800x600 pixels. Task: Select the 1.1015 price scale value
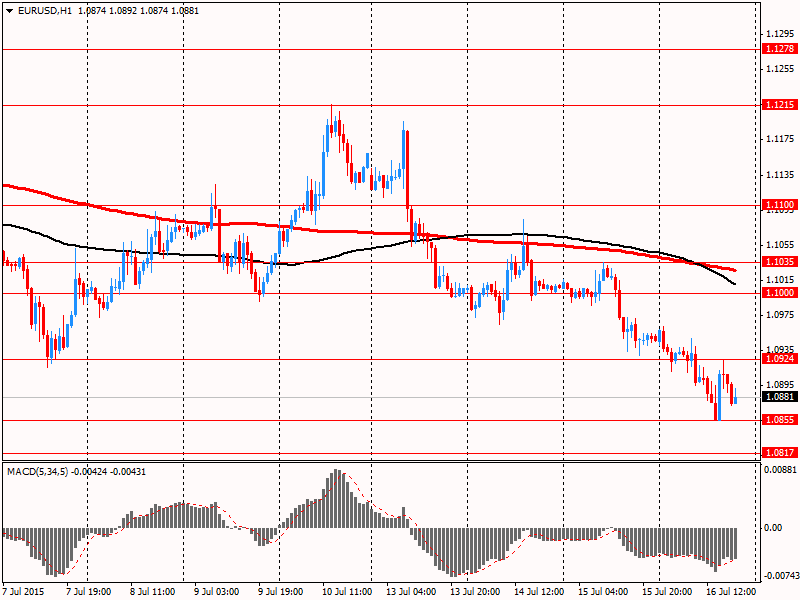click(x=781, y=280)
